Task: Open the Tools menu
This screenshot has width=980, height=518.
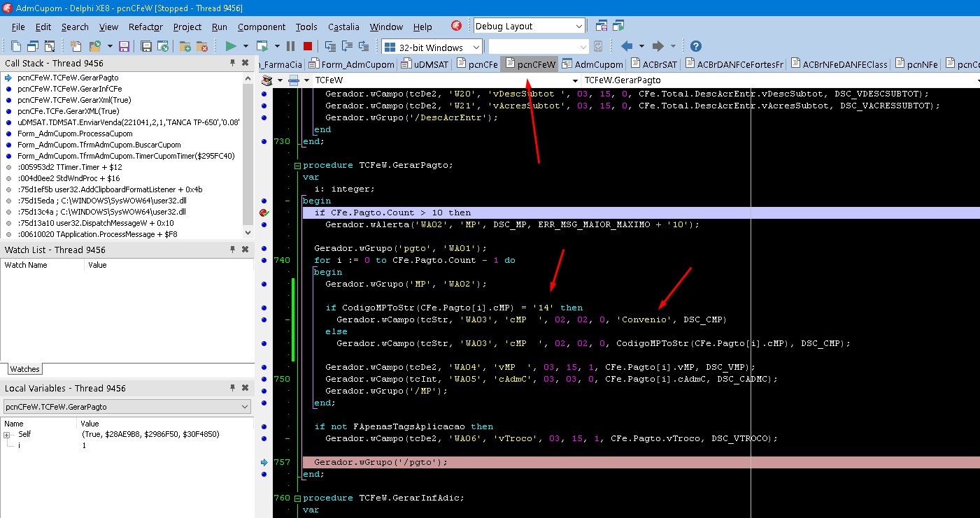Action: coord(306,27)
